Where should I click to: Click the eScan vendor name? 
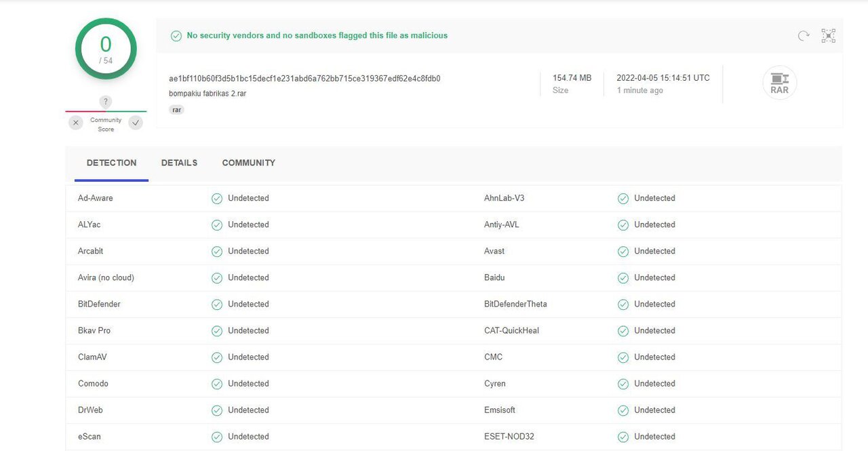pos(90,436)
